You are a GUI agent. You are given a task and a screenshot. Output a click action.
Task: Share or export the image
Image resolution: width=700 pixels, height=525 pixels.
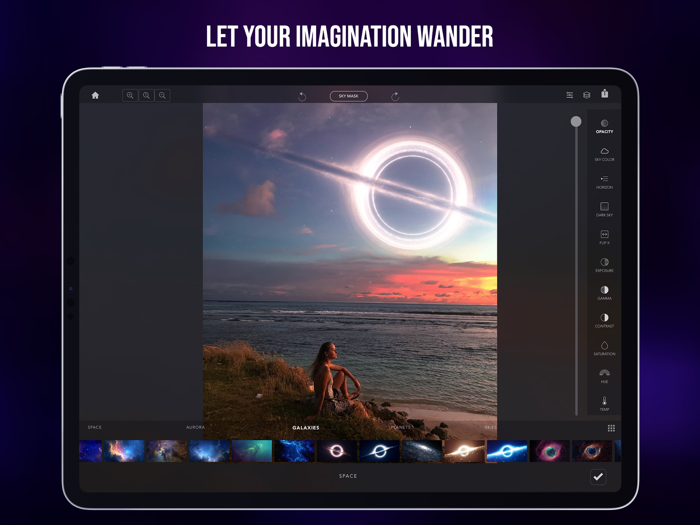pyautogui.click(x=604, y=93)
